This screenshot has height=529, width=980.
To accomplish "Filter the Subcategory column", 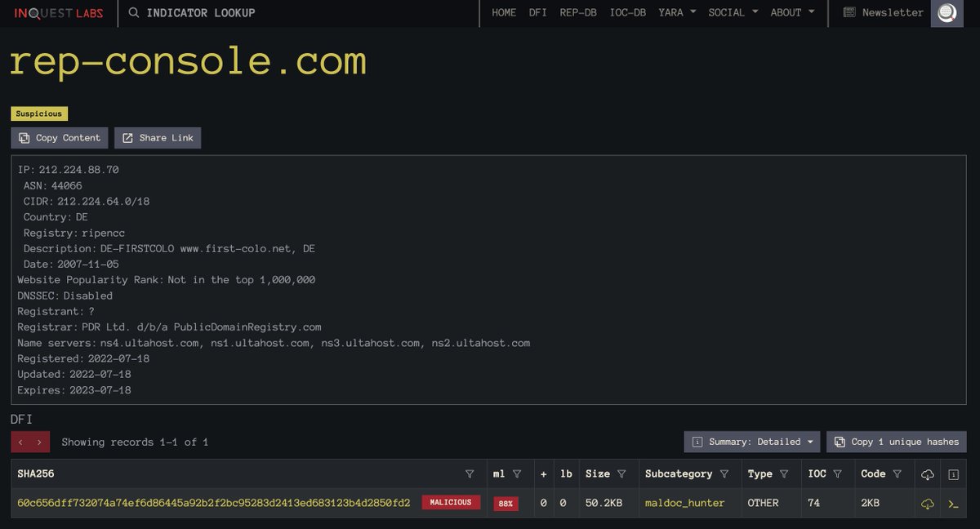I will coord(724,474).
